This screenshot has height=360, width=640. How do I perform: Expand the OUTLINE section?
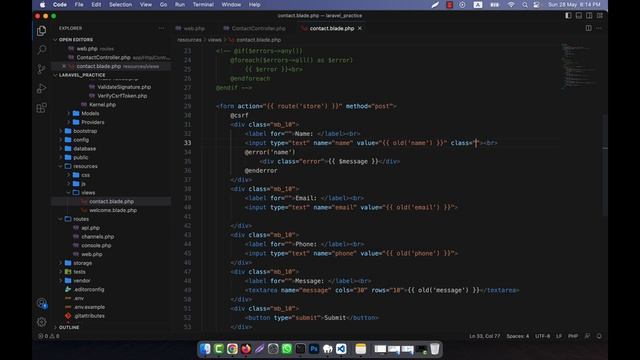[69, 327]
